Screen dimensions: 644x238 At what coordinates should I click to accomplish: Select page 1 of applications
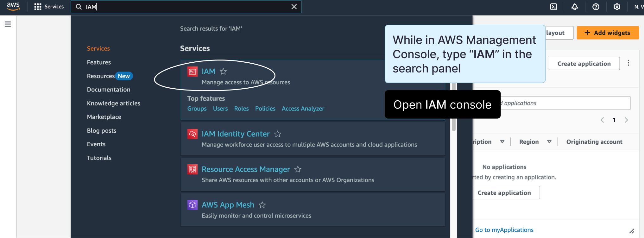tap(614, 120)
